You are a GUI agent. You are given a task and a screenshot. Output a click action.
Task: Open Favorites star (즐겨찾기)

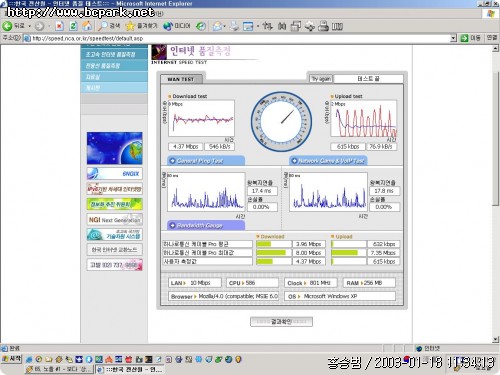(x=130, y=26)
